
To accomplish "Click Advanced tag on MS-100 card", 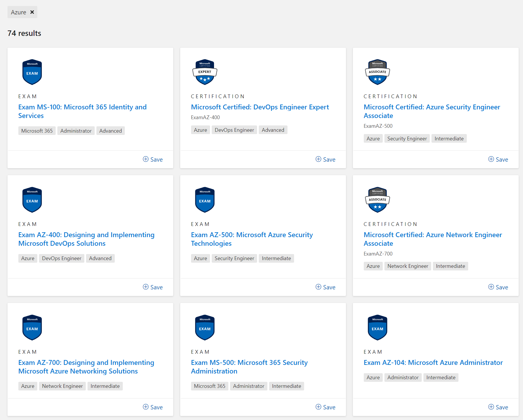I will (x=110, y=131).
